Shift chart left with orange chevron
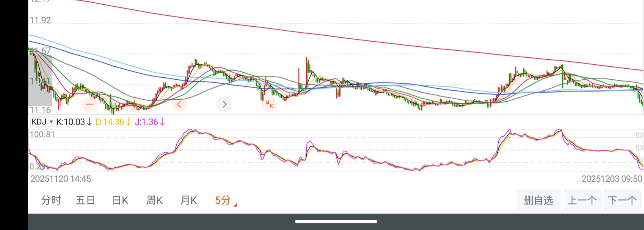This screenshot has height=230, width=644. [x=179, y=104]
